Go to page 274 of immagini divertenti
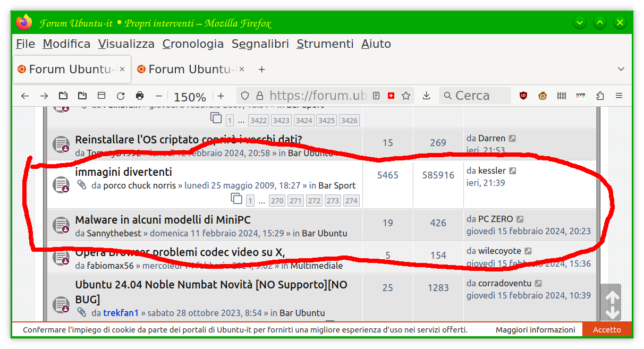 [351, 201]
